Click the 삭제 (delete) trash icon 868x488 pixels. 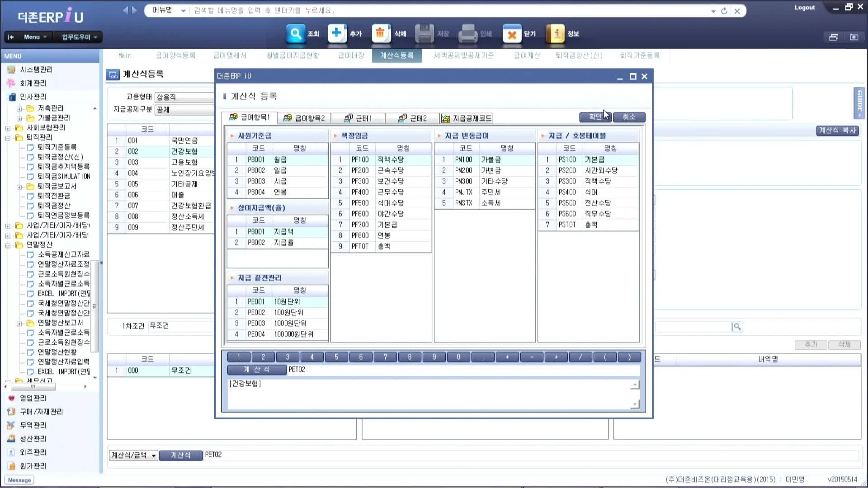click(380, 33)
